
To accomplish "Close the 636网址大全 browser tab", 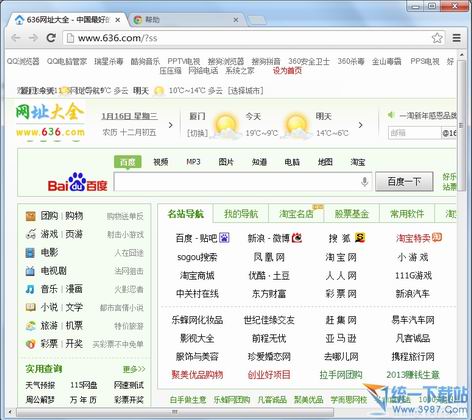I will [118, 20].
